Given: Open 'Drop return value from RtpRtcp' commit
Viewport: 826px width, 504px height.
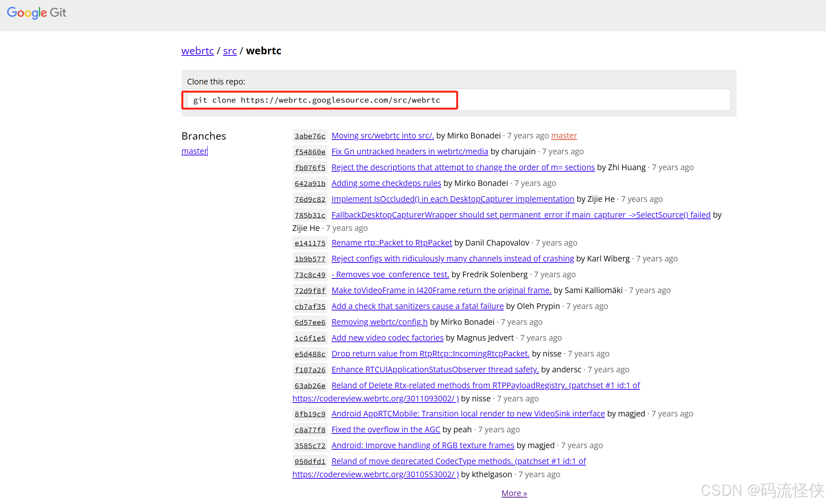Looking at the screenshot, I should 430,353.
